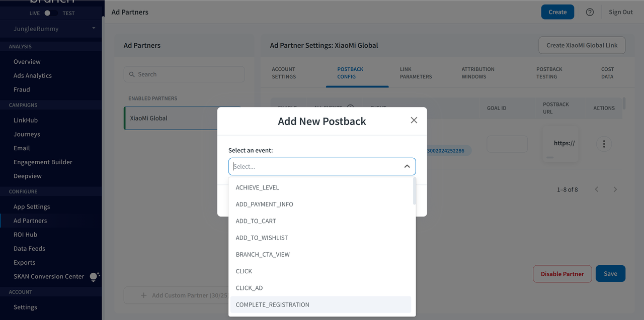The image size is (644, 320).
Task: Go to next page arrow
Action: click(x=615, y=189)
